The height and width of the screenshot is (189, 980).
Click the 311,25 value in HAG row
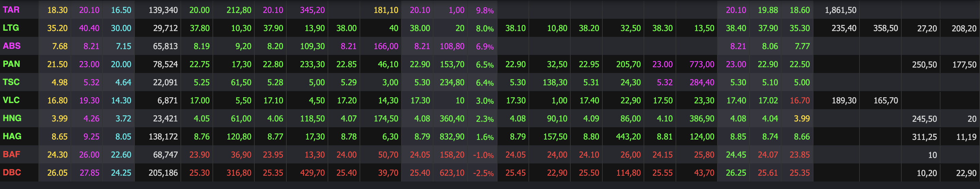924,137
